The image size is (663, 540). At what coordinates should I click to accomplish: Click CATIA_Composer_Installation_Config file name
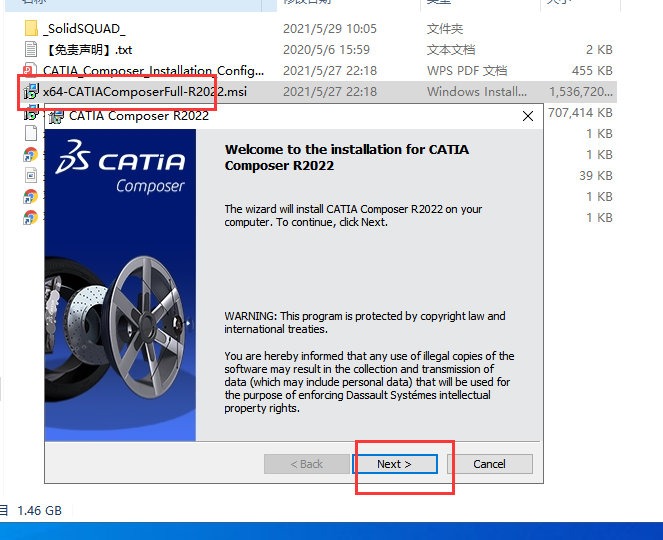point(153,71)
